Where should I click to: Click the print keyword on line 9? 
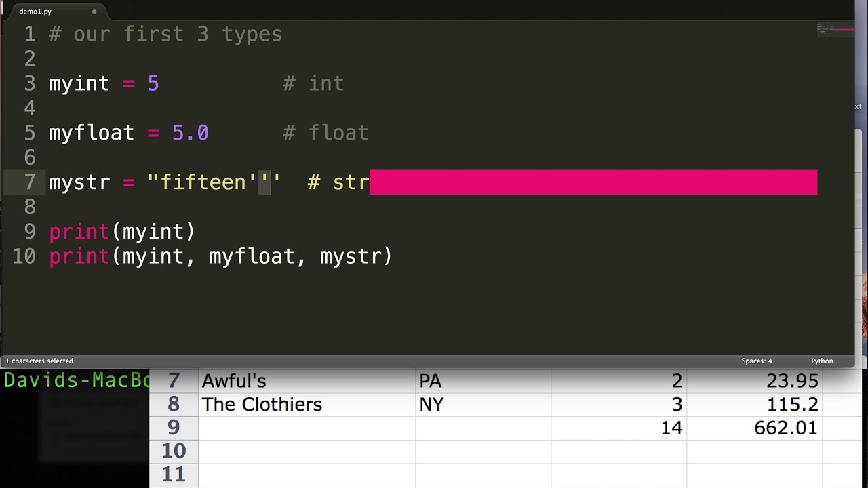pyautogui.click(x=80, y=232)
